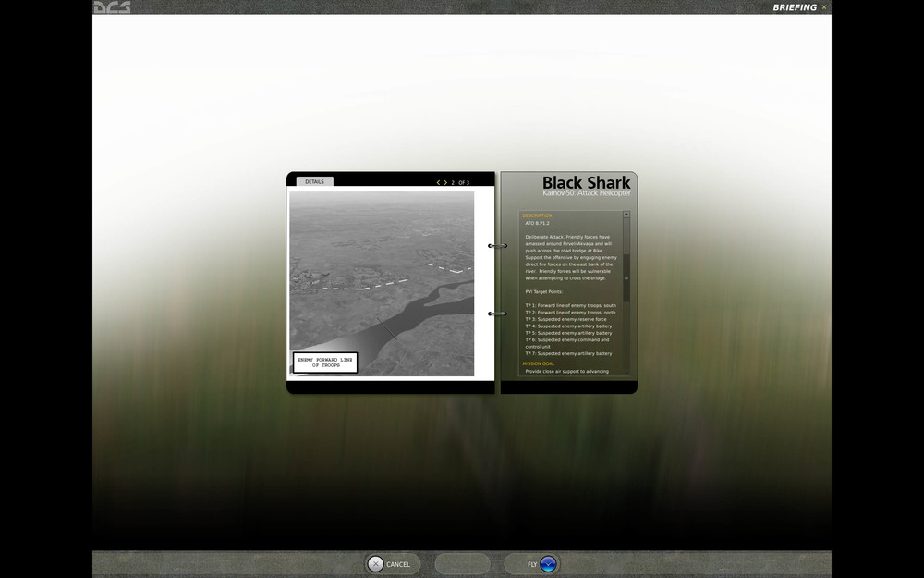924x578 pixels.
Task: Click the 'TP 3: Suspected enemy reserve force' line
Action: 565,319
